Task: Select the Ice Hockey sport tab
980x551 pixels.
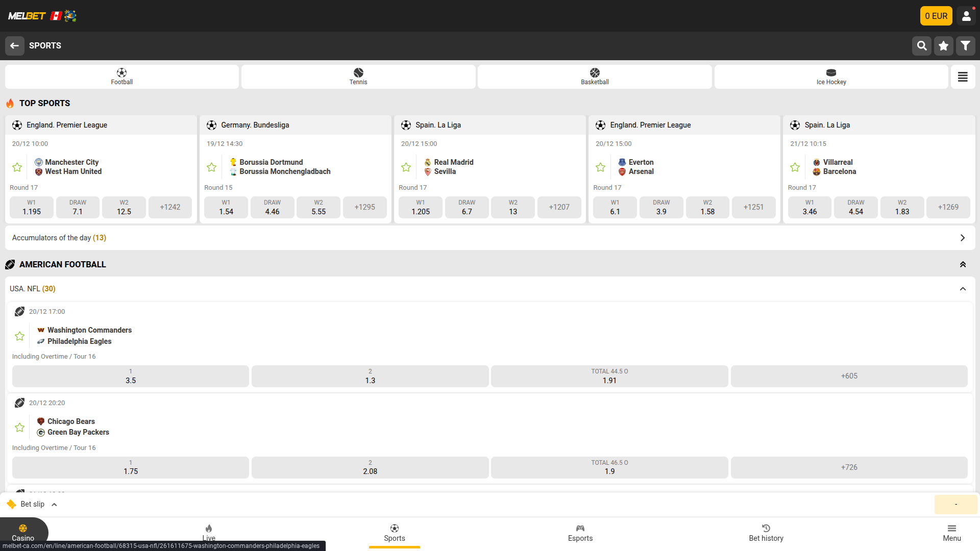Action: (831, 77)
